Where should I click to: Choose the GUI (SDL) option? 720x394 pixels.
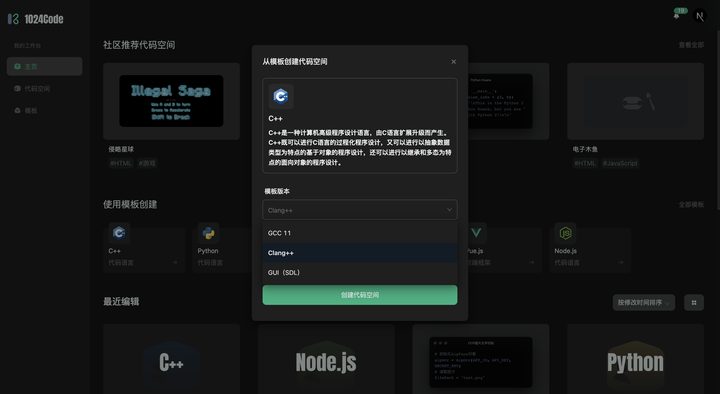coord(360,272)
